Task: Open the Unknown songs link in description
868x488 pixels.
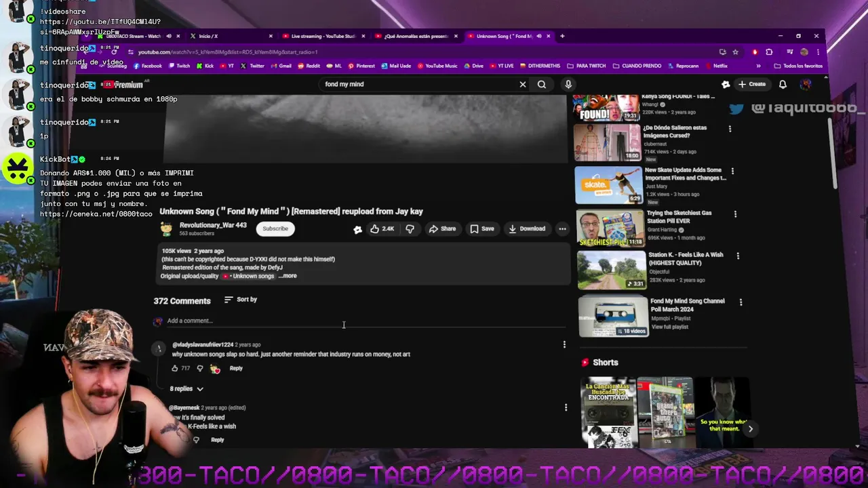Action: tap(249, 276)
